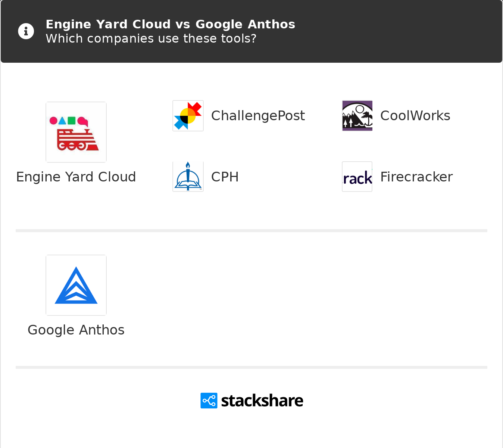The width and height of the screenshot is (503, 448).
Task: Click the stackshare wordmark text
Action: [x=262, y=401]
